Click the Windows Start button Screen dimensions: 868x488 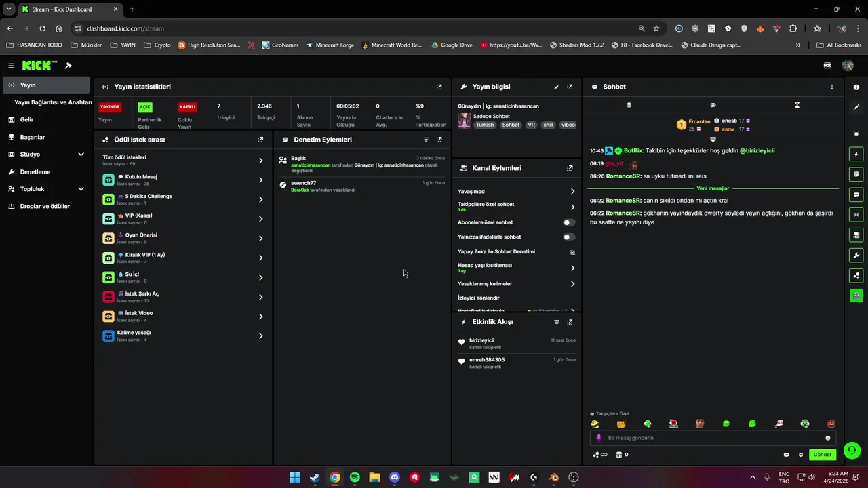click(x=295, y=477)
